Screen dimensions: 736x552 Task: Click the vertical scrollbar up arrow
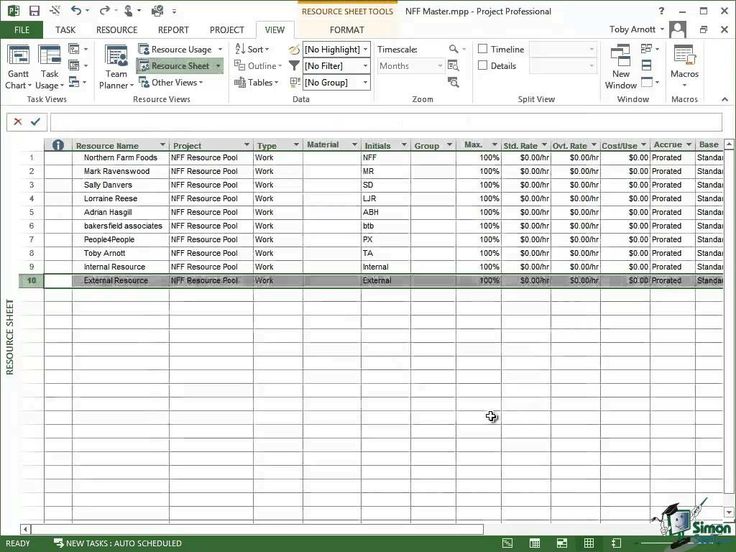(x=728, y=144)
